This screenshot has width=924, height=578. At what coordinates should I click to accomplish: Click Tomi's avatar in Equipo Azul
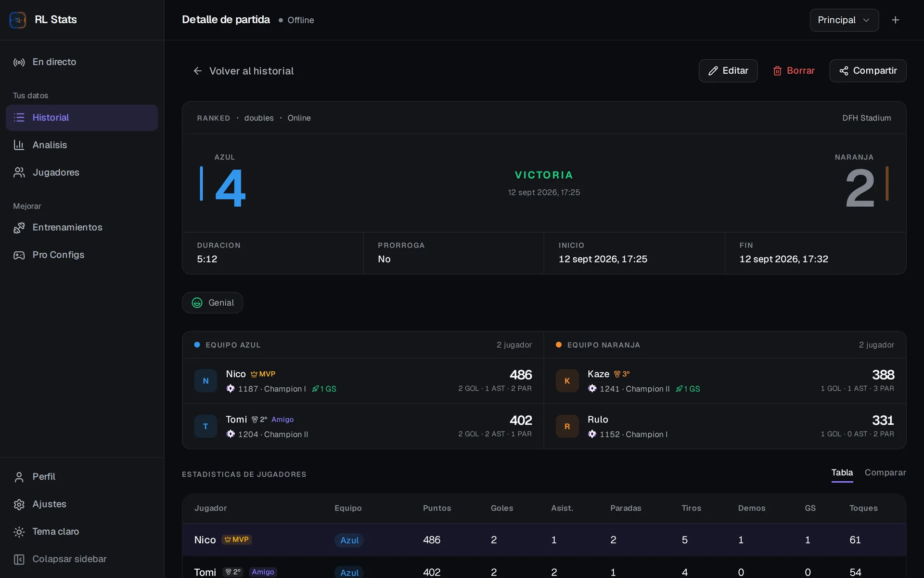click(205, 427)
